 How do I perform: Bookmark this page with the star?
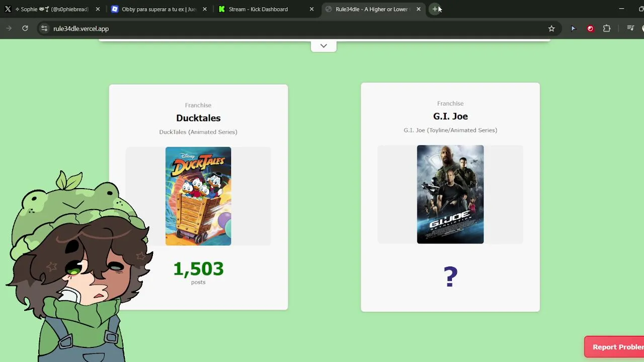(x=551, y=29)
